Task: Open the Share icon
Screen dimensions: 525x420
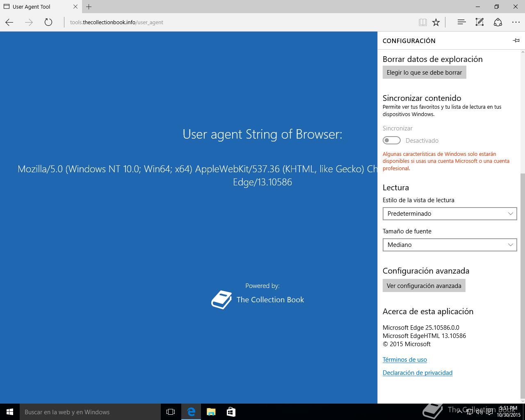Action: pos(498,22)
